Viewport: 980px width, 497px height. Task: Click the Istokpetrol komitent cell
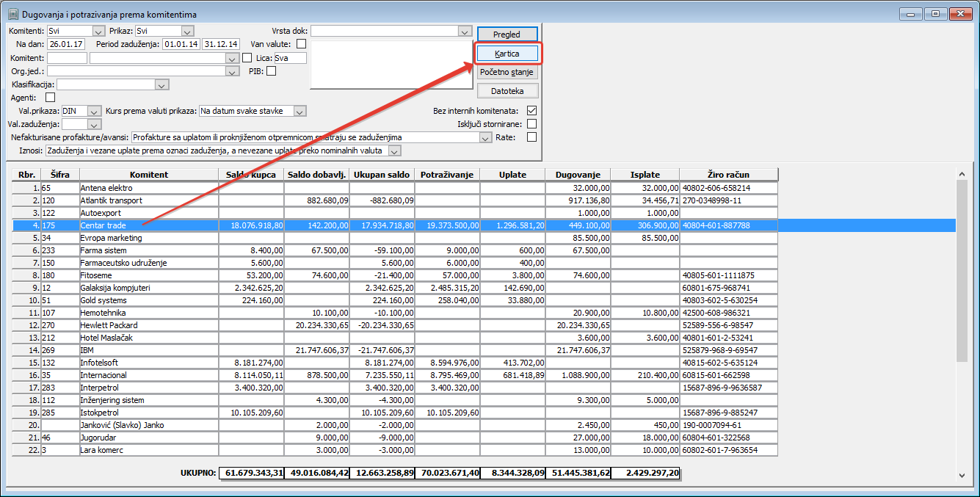pos(149,413)
